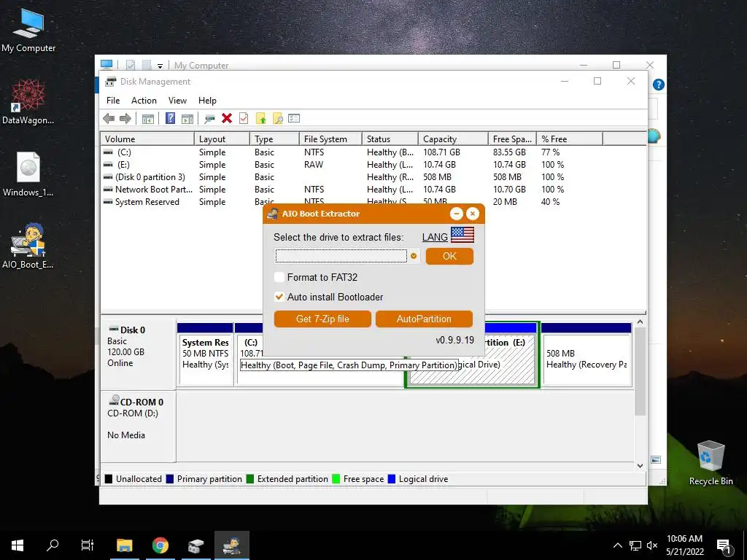This screenshot has width=747, height=560.
Task: Open File Explorer from the taskbar
Action: pyautogui.click(x=124, y=545)
